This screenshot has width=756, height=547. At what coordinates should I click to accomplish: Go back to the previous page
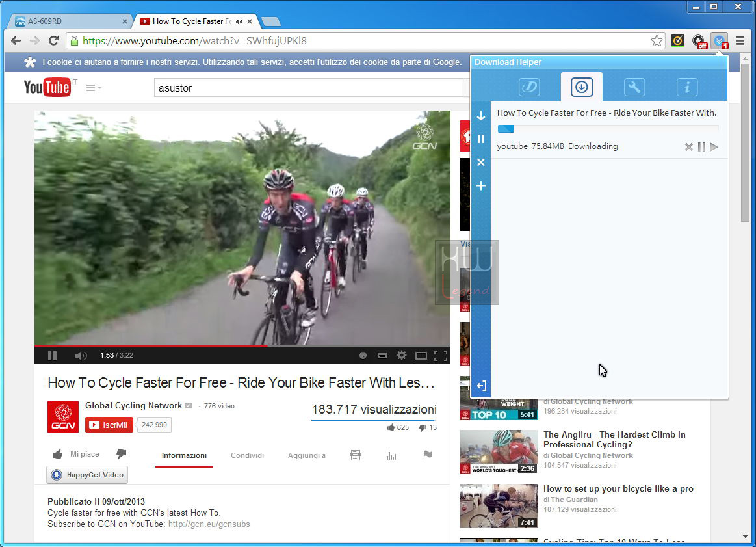tap(16, 40)
